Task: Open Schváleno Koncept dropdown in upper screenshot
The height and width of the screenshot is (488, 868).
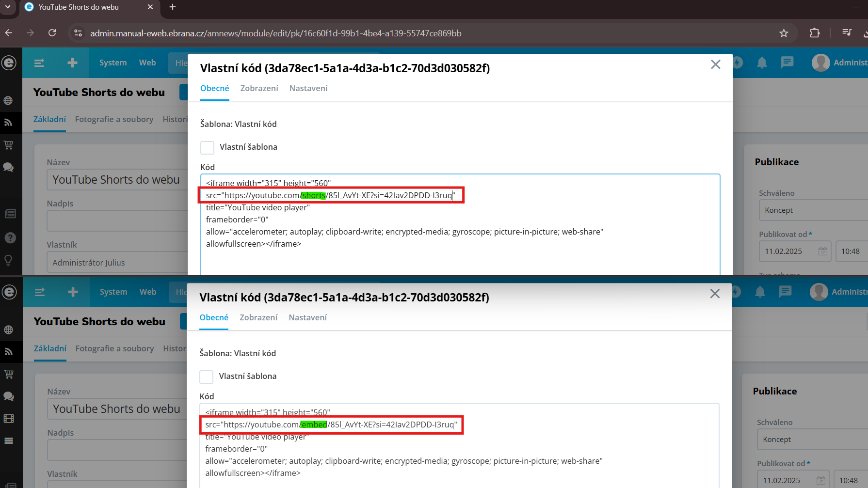Action: point(813,210)
